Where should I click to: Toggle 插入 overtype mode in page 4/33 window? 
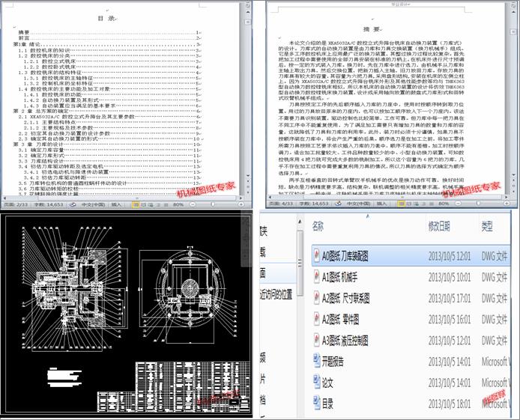tap(381, 204)
